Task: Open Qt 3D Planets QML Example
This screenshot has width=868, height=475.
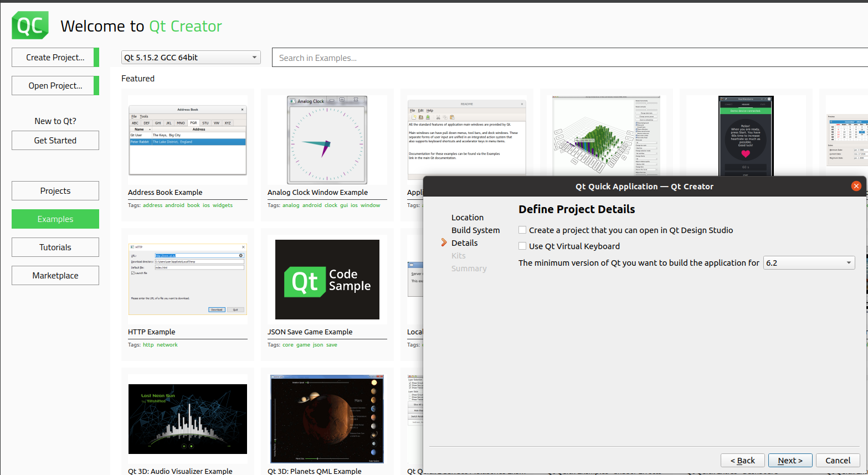Action: (327, 419)
